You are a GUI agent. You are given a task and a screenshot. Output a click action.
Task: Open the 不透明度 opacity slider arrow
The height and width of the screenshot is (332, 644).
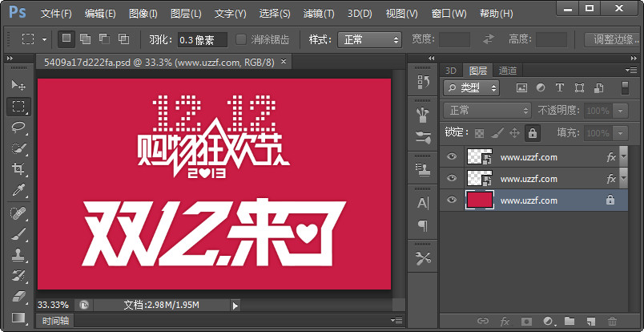click(620, 111)
